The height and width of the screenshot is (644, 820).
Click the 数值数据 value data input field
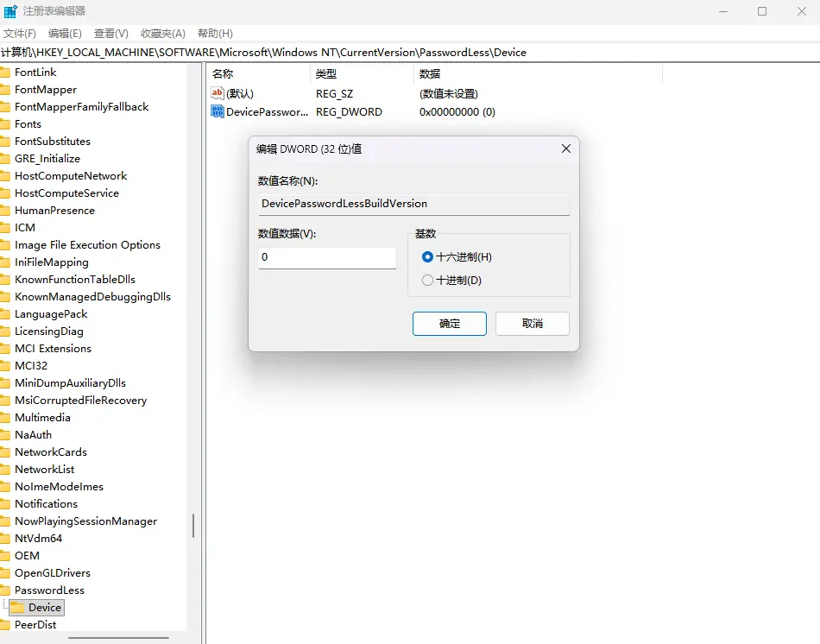tap(327, 257)
